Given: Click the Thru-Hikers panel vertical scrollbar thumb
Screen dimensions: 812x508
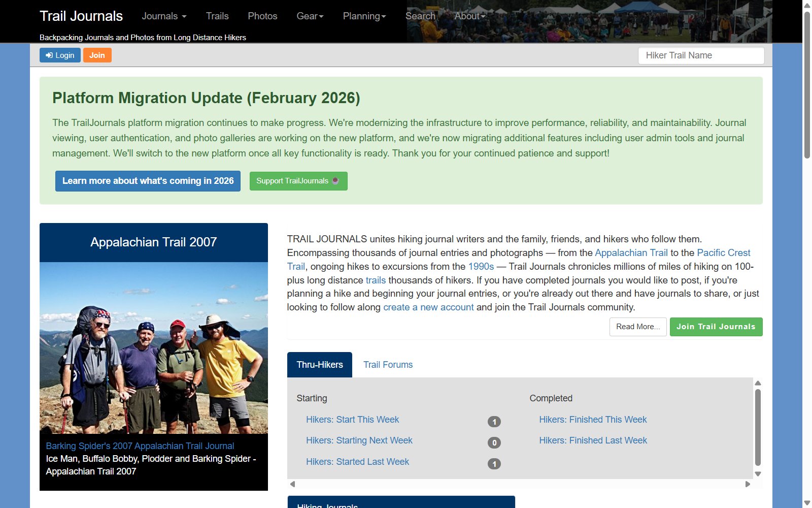Looking at the screenshot, I should point(758,427).
